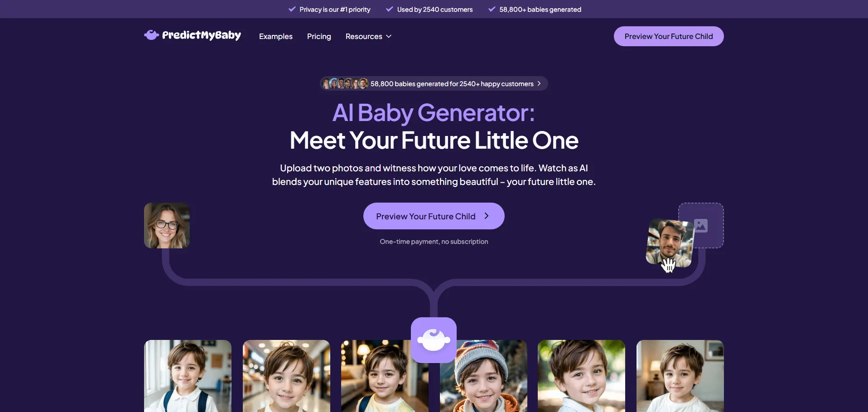Expand the Resources dropdown menu
868x412 pixels.
[x=368, y=36]
